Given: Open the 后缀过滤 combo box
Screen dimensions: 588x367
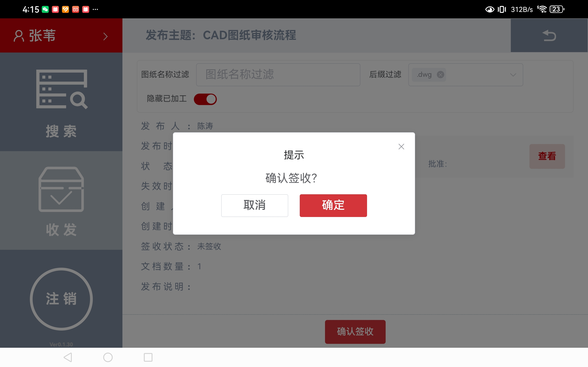Looking at the screenshot, I should point(466,75).
